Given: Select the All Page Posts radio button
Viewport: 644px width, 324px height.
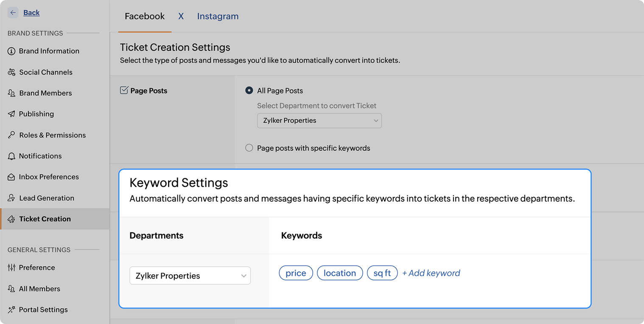Looking at the screenshot, I should [x=249, y=90].
